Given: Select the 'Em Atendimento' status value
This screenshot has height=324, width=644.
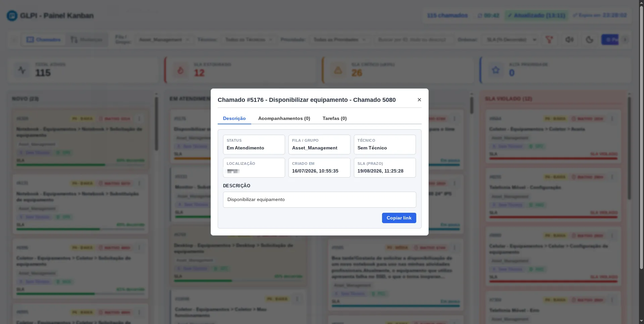Looking at the screenshot, I should [246, 148].
